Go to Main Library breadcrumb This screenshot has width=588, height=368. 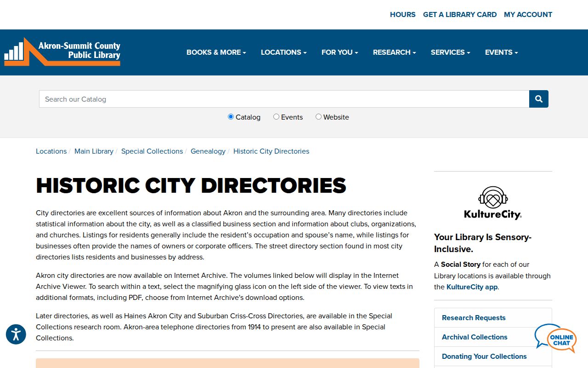(x=94, y=151)
